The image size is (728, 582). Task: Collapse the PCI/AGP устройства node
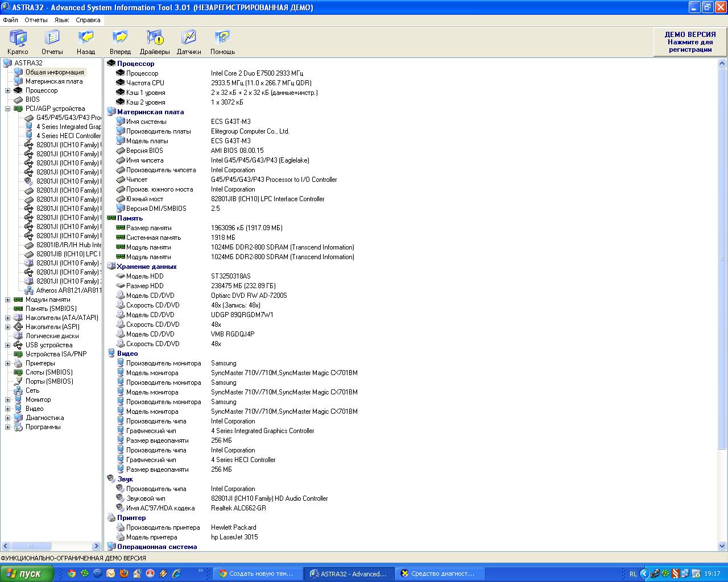coord(8,109)
